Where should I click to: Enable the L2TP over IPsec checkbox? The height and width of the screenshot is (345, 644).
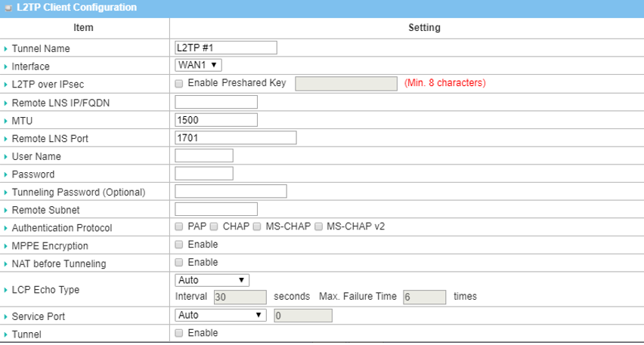click(179, 83)
